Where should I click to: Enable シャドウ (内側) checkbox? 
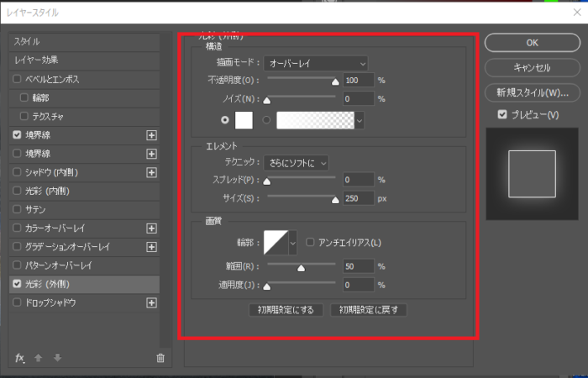[x=17, y=172]
